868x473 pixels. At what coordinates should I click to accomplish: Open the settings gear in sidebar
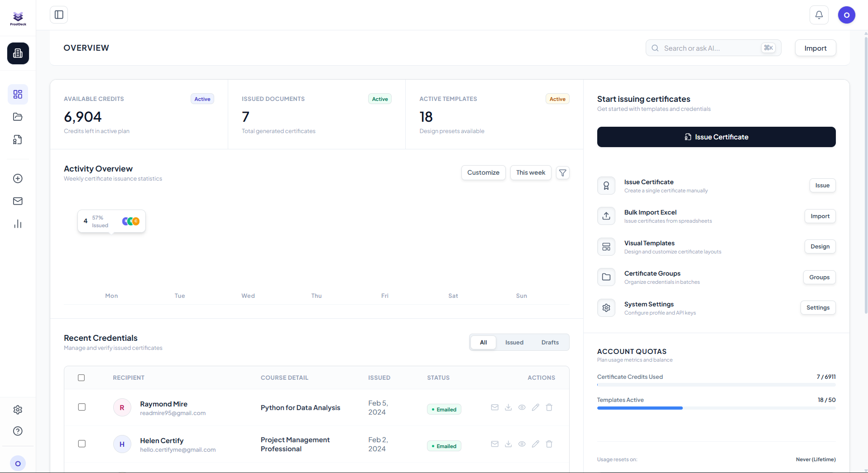[x=18, y=410]
